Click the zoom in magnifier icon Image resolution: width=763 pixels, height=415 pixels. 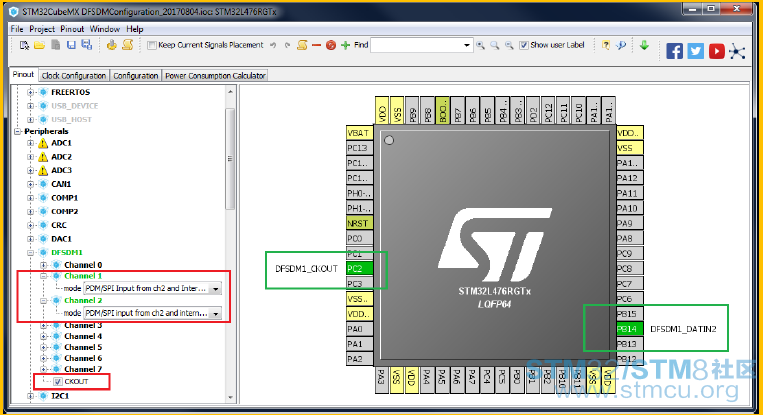480,45
